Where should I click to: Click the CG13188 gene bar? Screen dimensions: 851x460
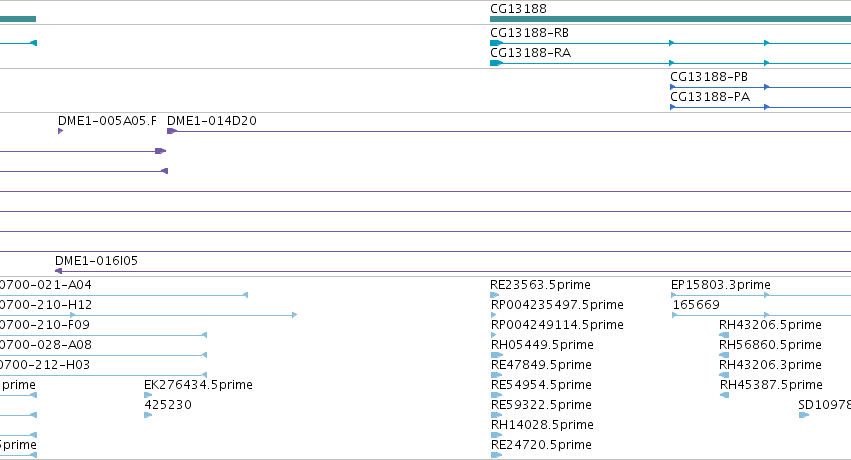[670, 19]
